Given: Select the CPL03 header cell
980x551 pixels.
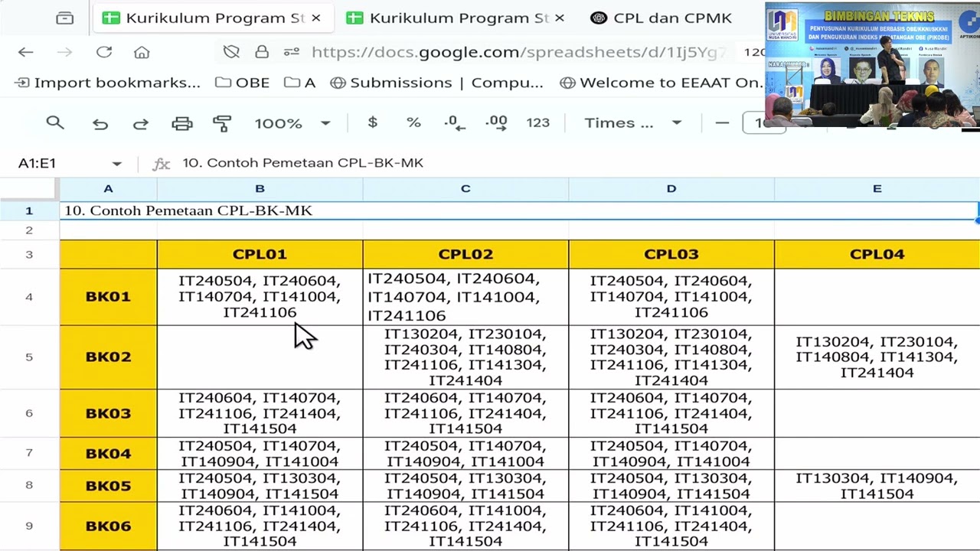Looking at the screenshot, I should click(x=671, y=254).
